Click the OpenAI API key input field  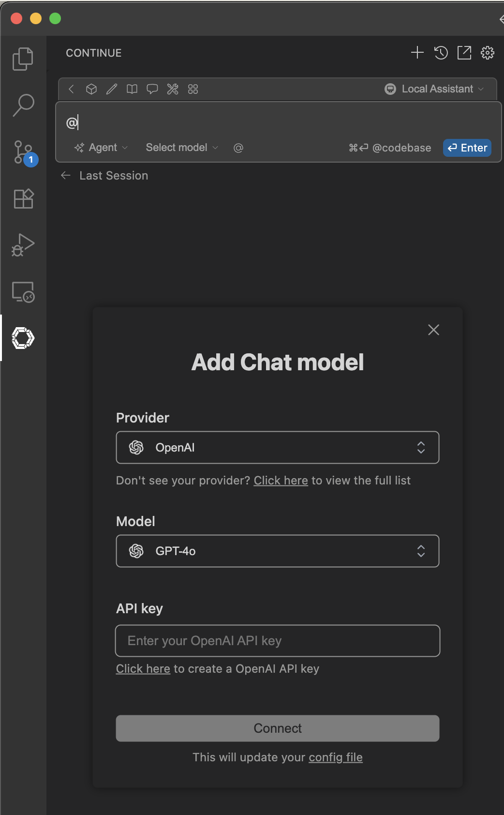pos(278,641)
